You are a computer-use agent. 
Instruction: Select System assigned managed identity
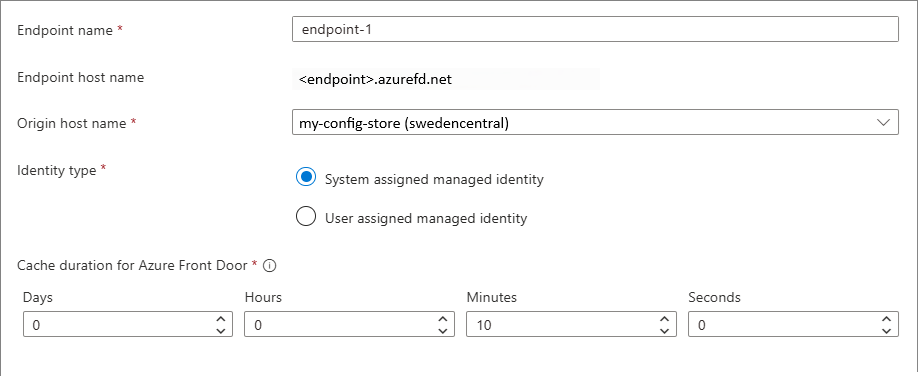pos(306,177)
